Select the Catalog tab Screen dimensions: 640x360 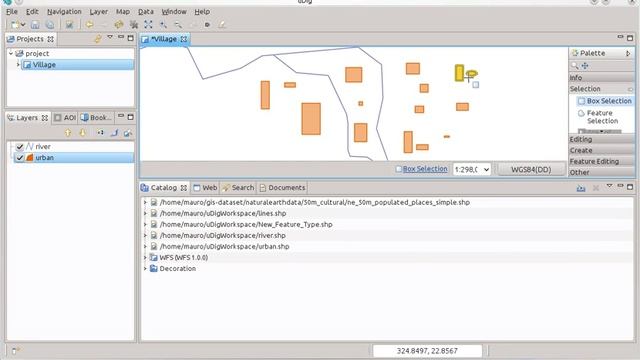pos(164,188)
